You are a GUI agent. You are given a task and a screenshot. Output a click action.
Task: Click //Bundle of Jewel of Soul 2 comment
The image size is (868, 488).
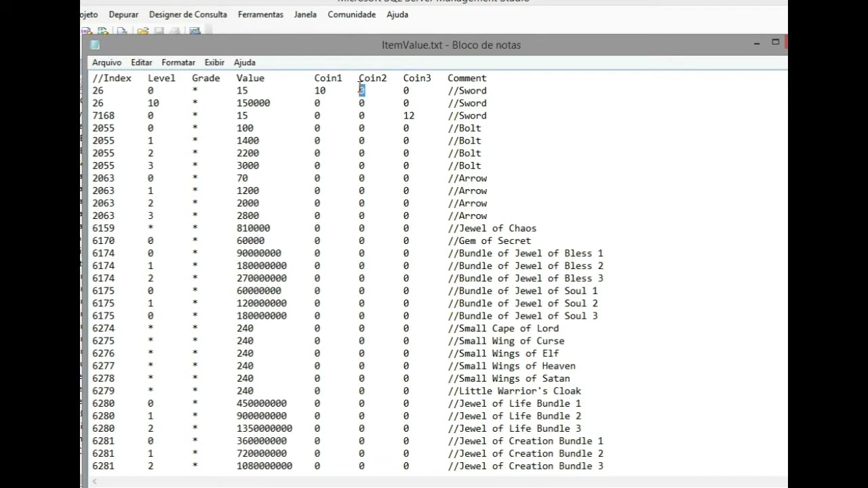click(523, 304)
